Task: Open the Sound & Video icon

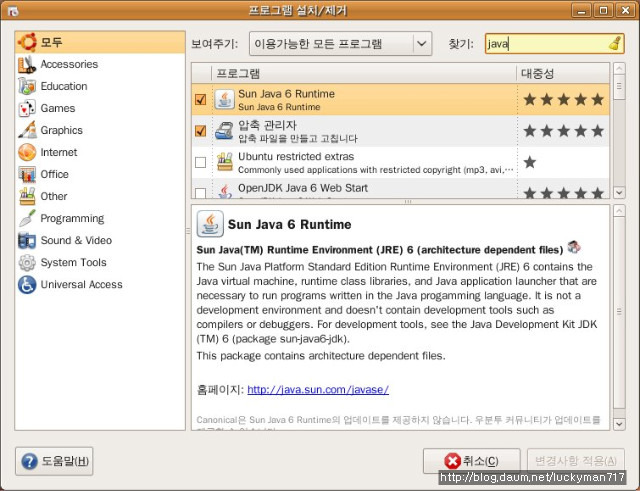Action: pyautogui.click(x=27, y=240)
